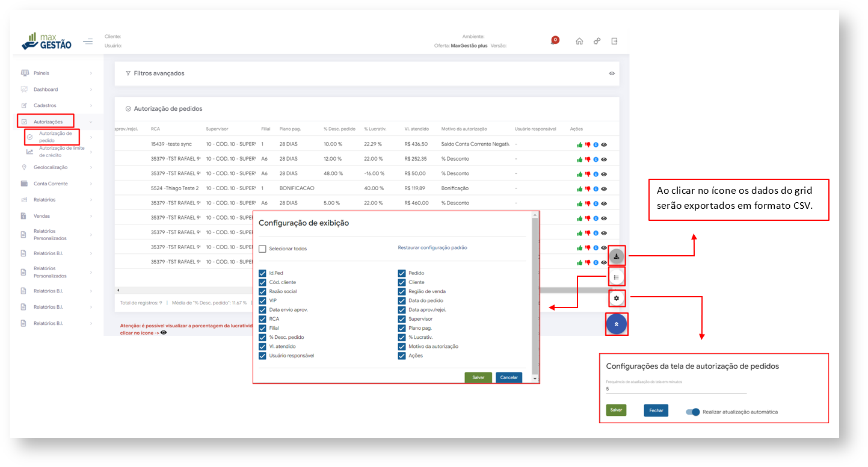868x467 pixels.
Task: Go to the home icon in header
Action: coord(579,42)
